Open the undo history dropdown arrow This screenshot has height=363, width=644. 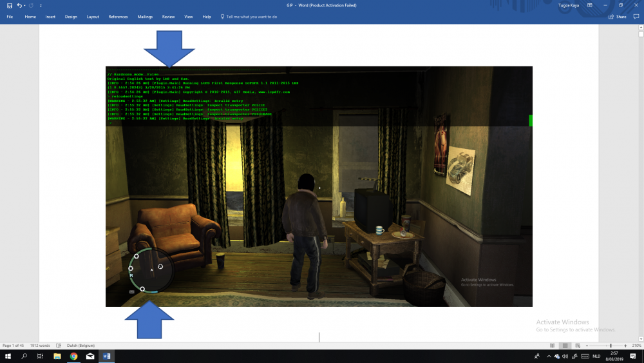24,5
